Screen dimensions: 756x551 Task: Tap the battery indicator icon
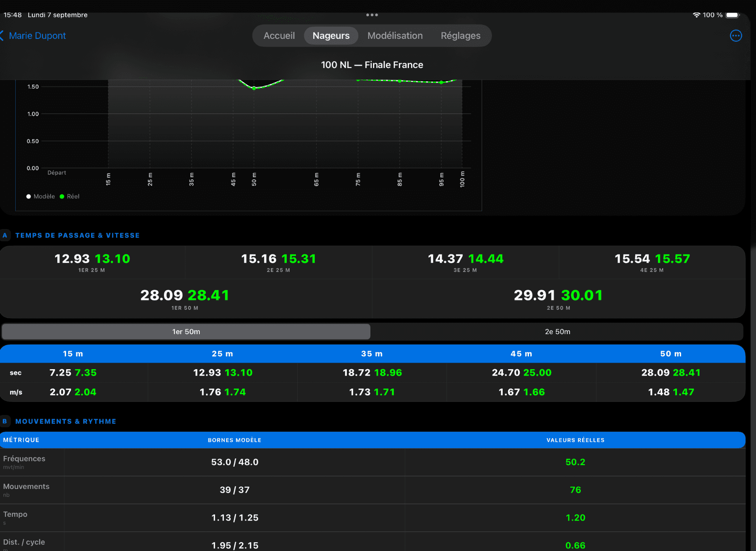733,15
